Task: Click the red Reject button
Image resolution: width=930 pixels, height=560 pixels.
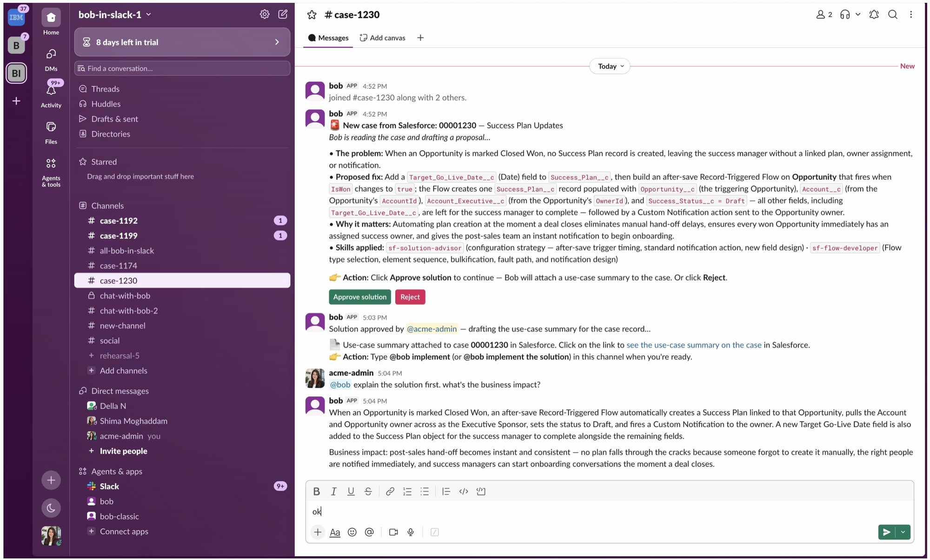Action: pos(410,297)
